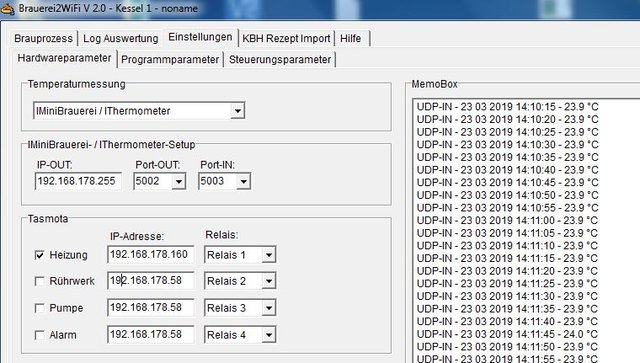Expand the Heizung Relais 1 dropdown
Viewport: 640px width, 363px height.
269,255
